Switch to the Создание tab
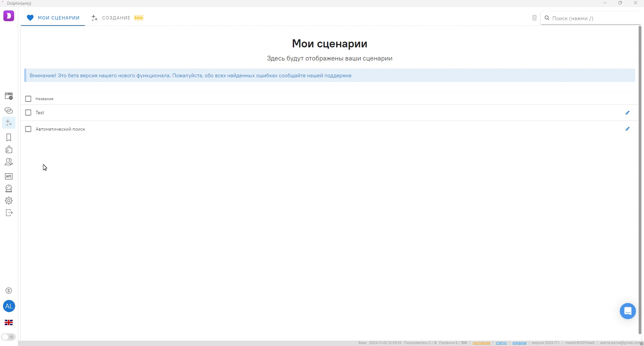This screenshot has width=644, height=346. click(x=116, y=18)
